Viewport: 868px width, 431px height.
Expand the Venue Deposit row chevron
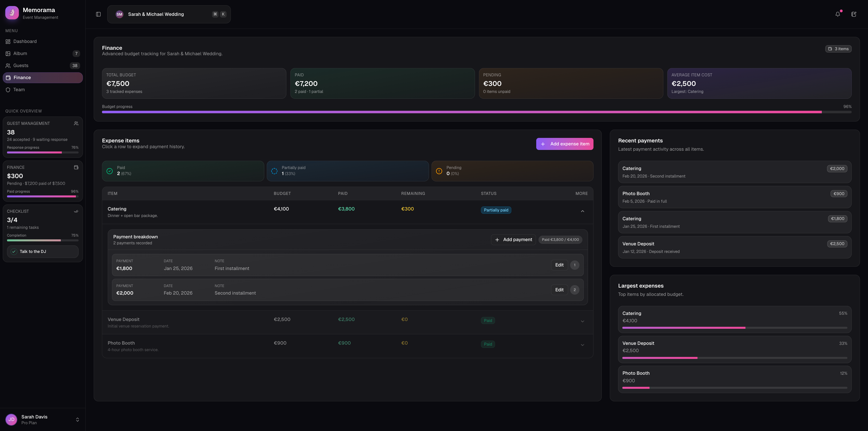(x=583, y=321)
